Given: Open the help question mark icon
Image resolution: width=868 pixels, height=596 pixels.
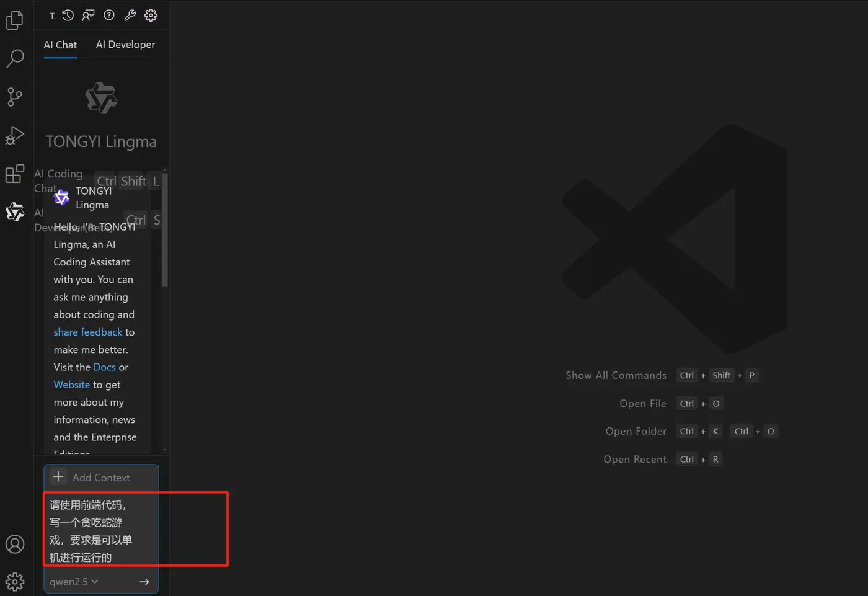Looking at the screenshot, I should pos(109,16).
